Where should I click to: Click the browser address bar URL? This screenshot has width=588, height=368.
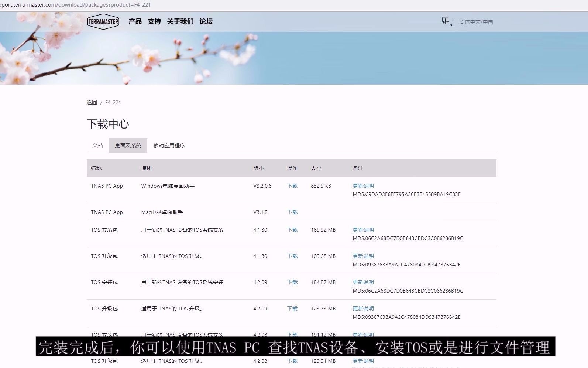tap(75, 5)
